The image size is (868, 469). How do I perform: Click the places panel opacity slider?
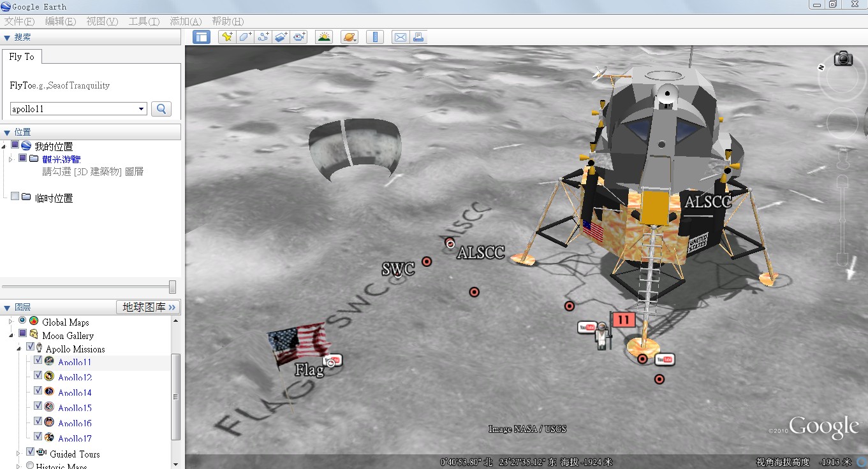[172, 287]
